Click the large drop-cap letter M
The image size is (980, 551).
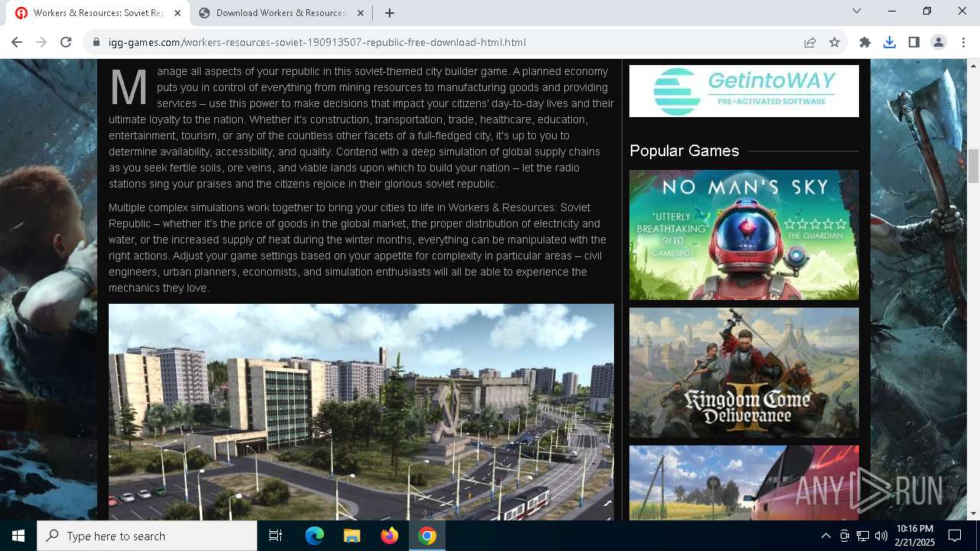point(129,87)
